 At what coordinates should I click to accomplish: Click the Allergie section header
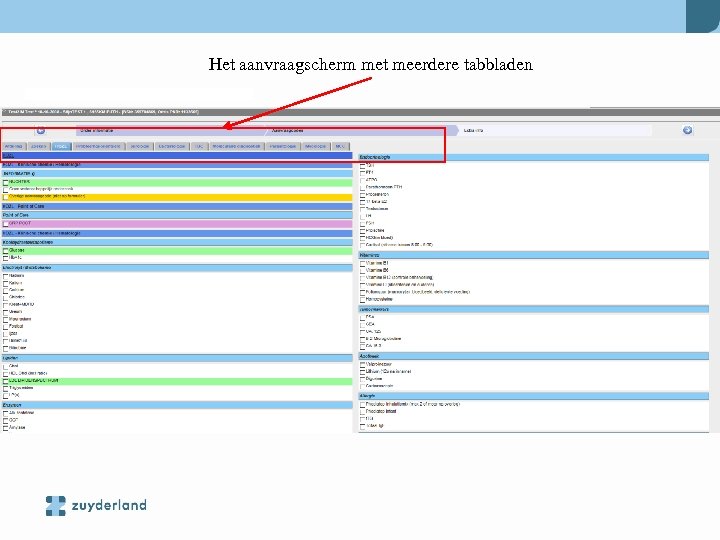tap(534, 396)
